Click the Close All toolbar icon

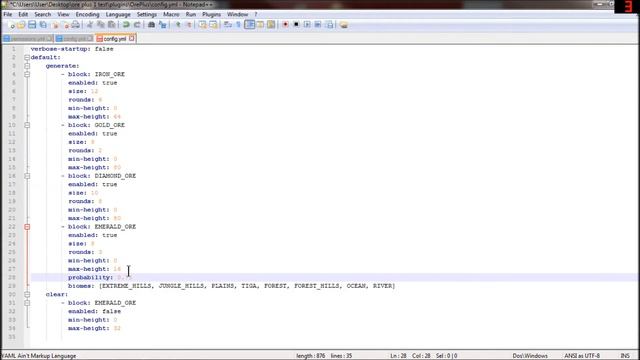click(65, 25)
